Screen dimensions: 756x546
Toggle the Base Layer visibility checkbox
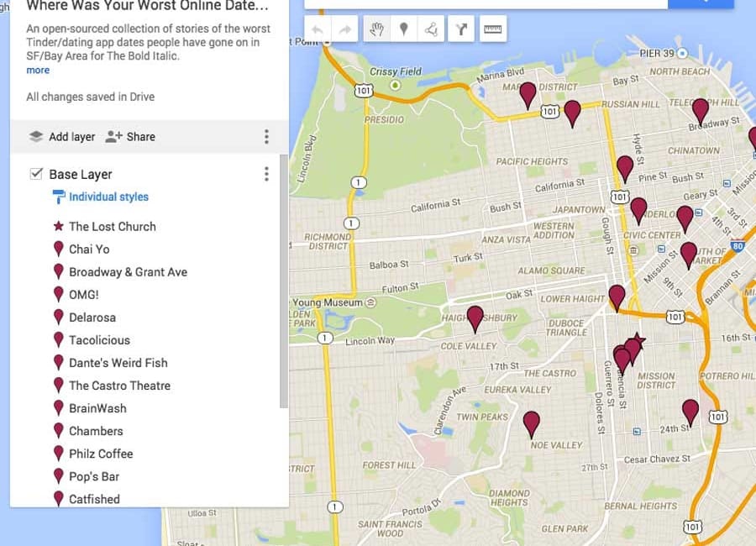[x=34, y=174]
